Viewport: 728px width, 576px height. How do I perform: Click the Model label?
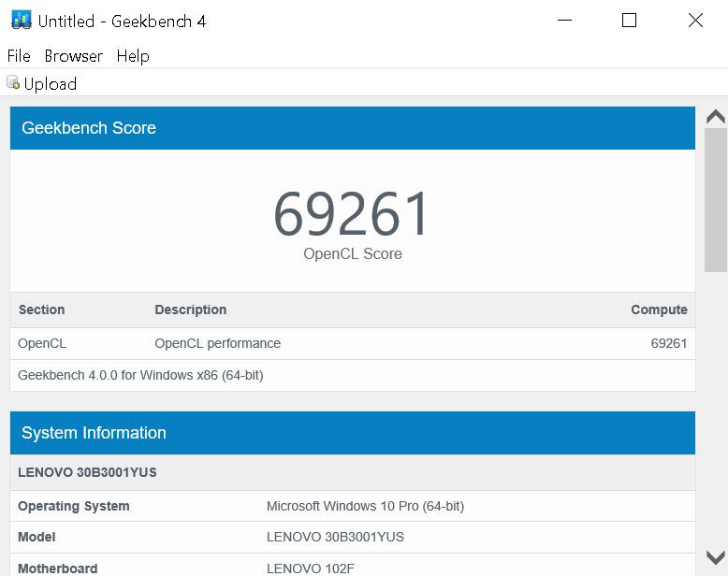coord(36,537)
